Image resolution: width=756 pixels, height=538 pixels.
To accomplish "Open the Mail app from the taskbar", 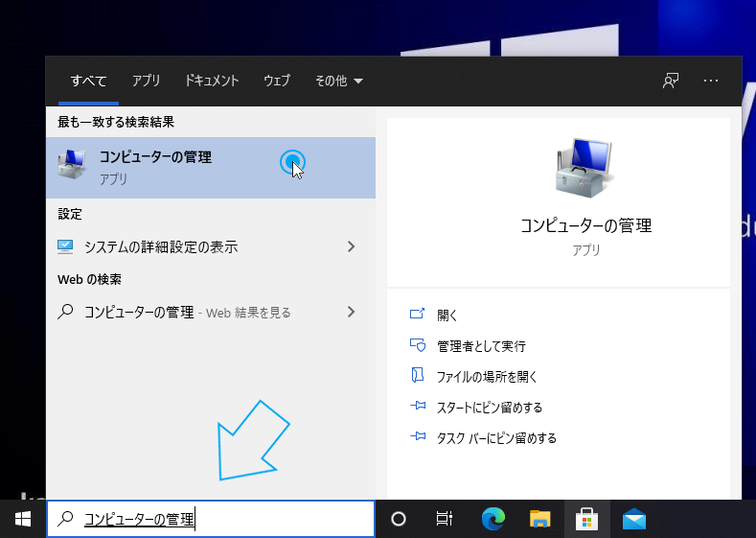I will tap(634, 519).
